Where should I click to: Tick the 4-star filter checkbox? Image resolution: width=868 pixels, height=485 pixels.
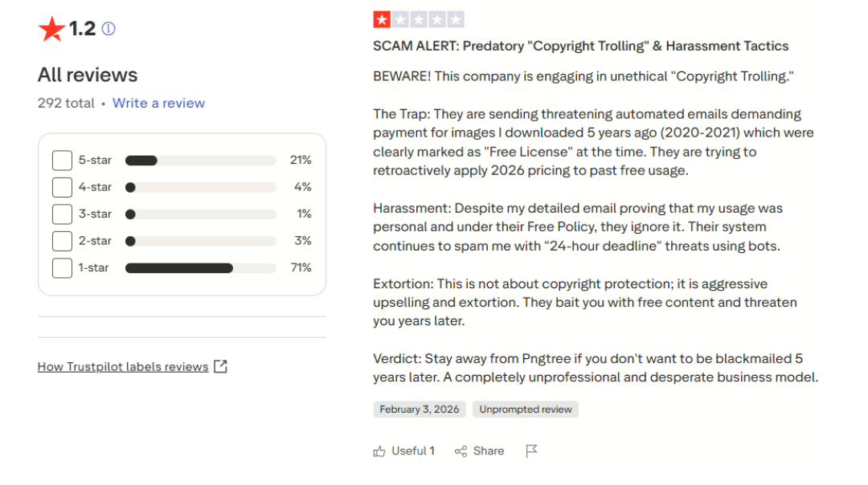(x=62, y=187)
